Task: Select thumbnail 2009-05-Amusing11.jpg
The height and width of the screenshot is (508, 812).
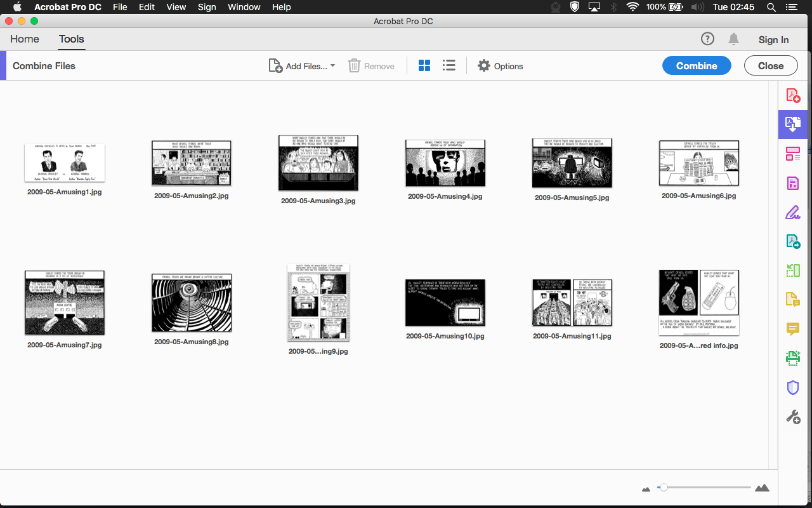Action: pyautogui.click(x=572, y=303)
